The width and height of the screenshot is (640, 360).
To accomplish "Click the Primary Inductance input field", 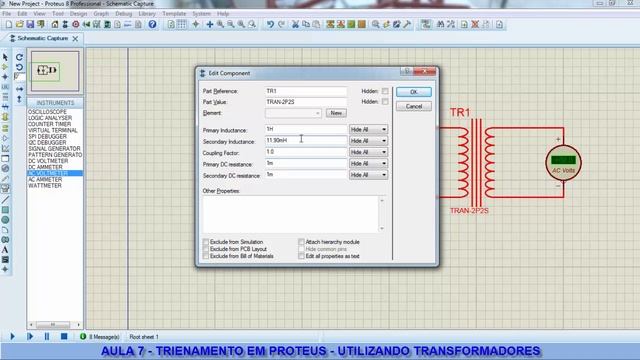I will pyautogui.click(x=306, y=129).
